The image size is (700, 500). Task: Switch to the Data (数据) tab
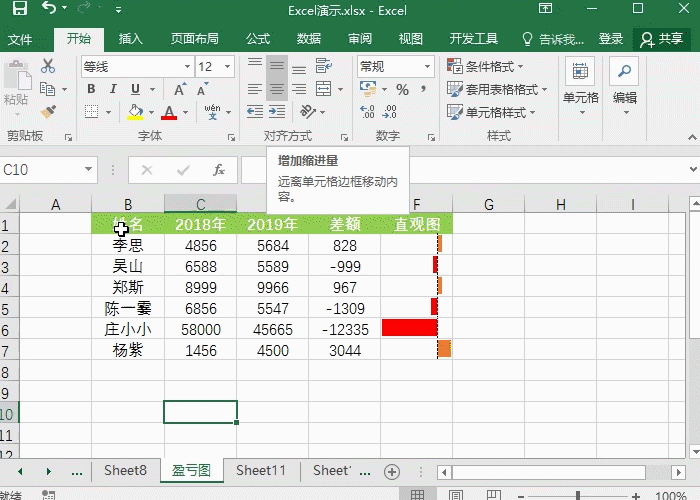pyautogui.click(x=309, y=39)
